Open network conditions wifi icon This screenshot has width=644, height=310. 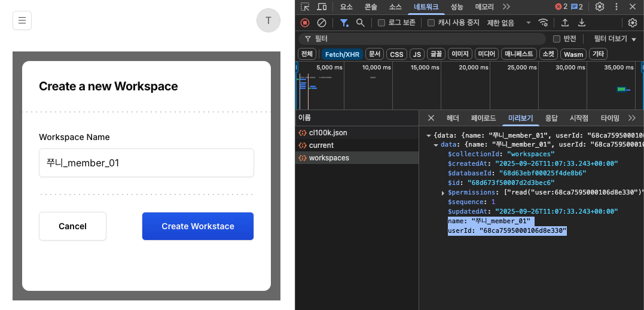(x=544, y=23)
